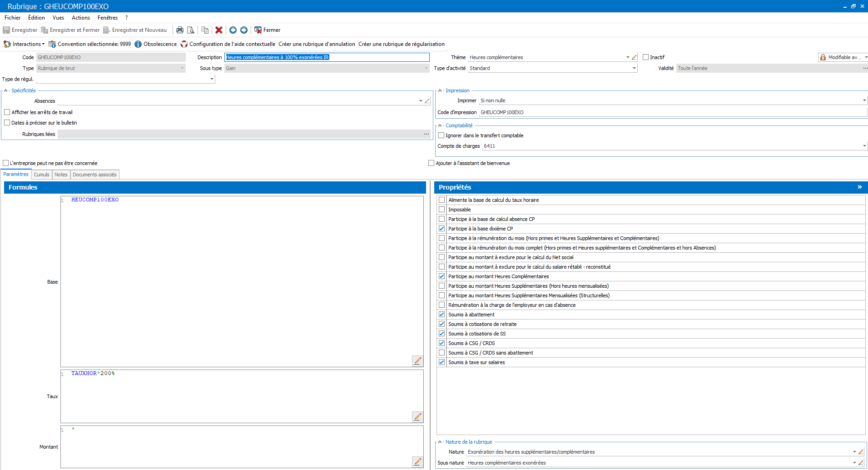The image size is (868, 470).
Task: Check Ignorer dans le transfert comptable
Action: tap(441, 135)
